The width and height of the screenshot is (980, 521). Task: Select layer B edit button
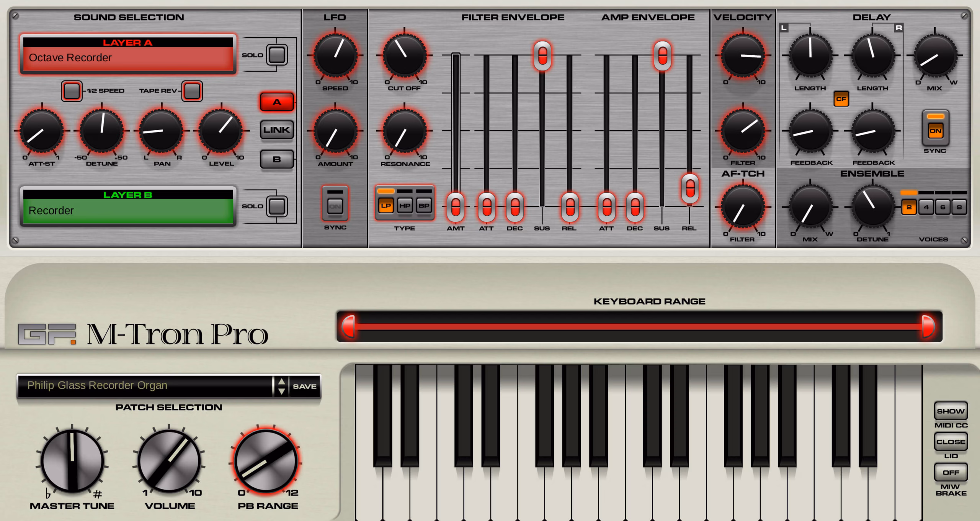pyautogui.click(x=277, y=159)
